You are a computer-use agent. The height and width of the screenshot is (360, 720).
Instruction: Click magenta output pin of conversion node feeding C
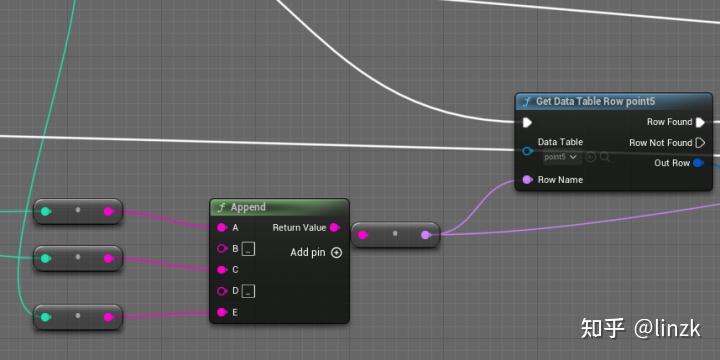[x=108, y=259]
